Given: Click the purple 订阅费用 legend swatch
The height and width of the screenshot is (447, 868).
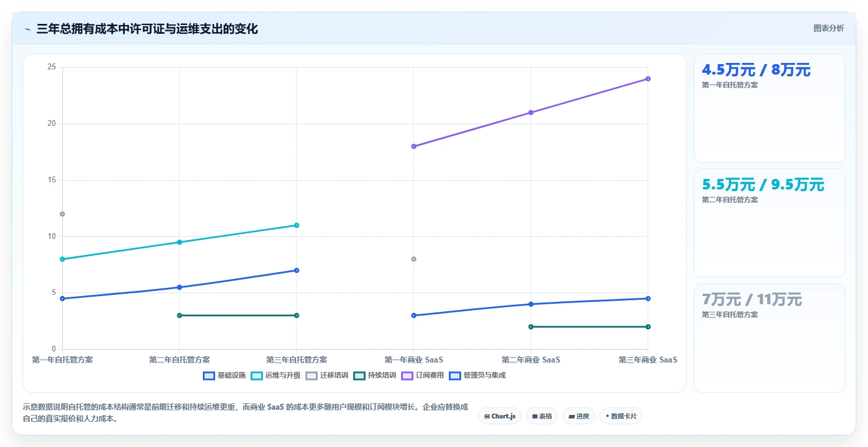Looking at the screenshot, I should coord(407,375).
